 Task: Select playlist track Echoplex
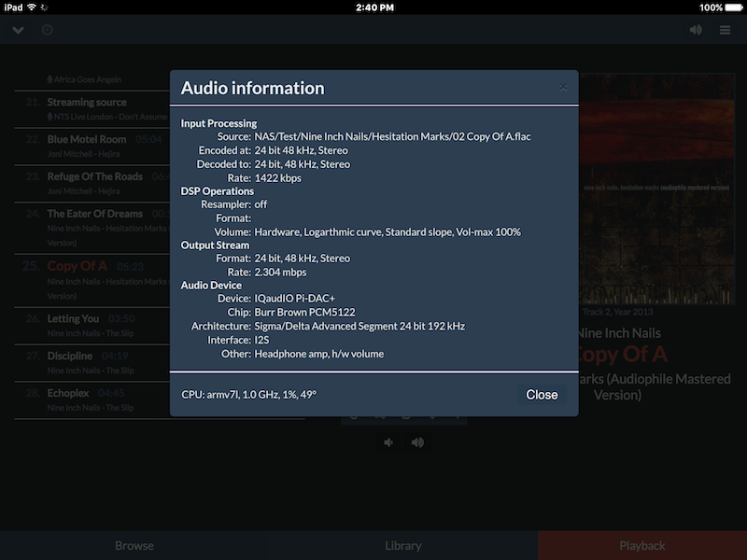(x=92, y=399)
